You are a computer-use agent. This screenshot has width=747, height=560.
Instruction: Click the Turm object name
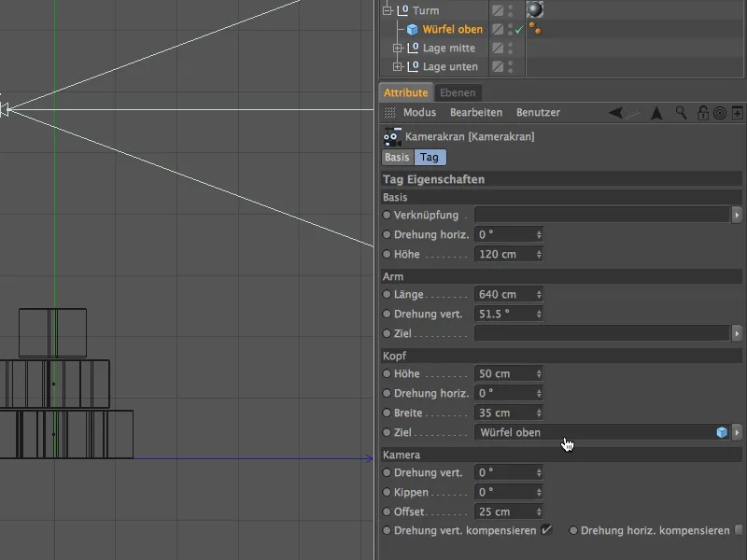tap(426, 10)
